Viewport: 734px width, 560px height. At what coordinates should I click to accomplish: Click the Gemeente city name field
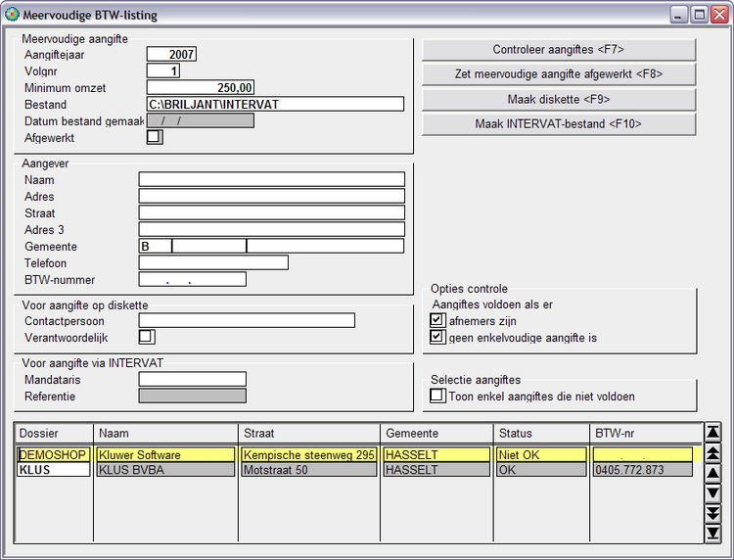pos(325,246)
